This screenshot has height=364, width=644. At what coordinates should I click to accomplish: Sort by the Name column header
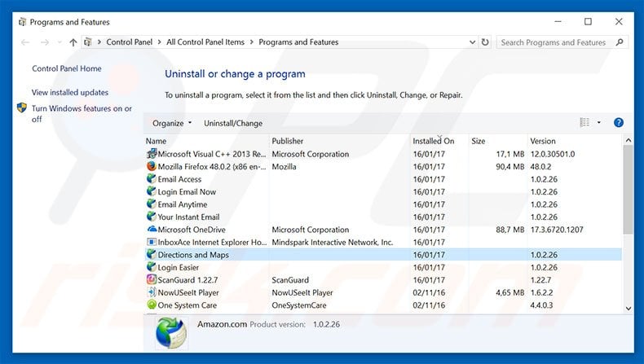click(206, 141)
